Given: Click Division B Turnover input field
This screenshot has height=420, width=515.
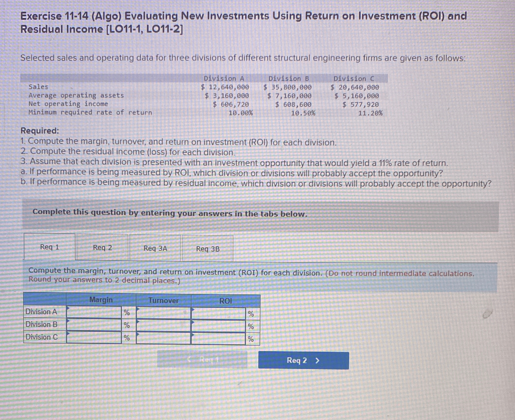Looking at the screenshot, I should pyautogui.click(x=163, y=326).
